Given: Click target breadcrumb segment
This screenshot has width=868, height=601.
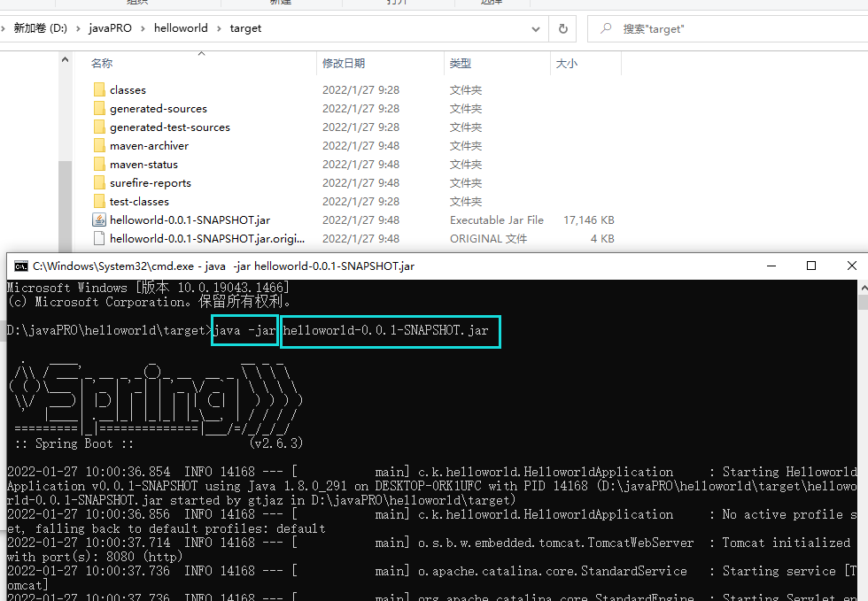Looking at the screenshot, I should click(x=245, y=28).
